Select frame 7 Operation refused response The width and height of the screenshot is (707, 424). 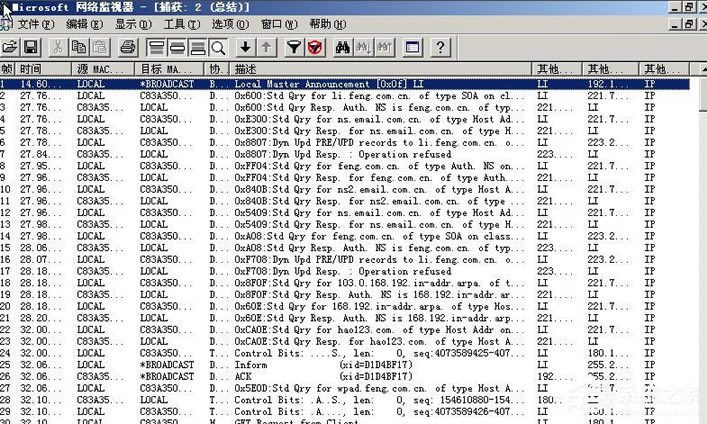344,154
